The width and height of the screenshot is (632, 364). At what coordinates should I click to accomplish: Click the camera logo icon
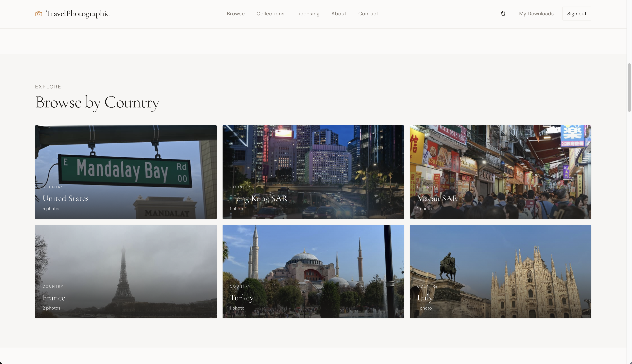tap(39, 14)
